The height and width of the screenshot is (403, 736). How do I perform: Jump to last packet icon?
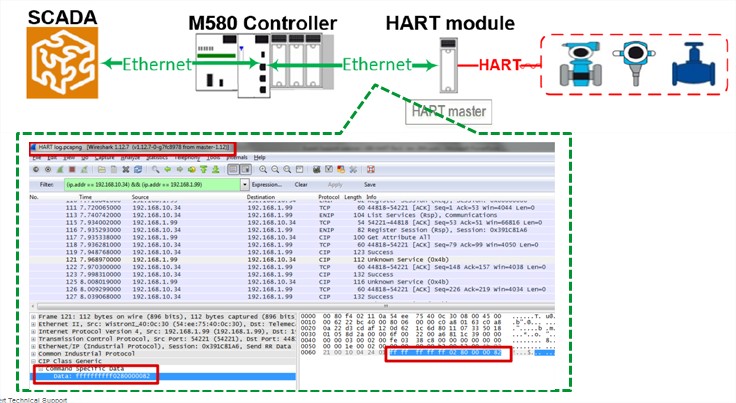point(215,169)
